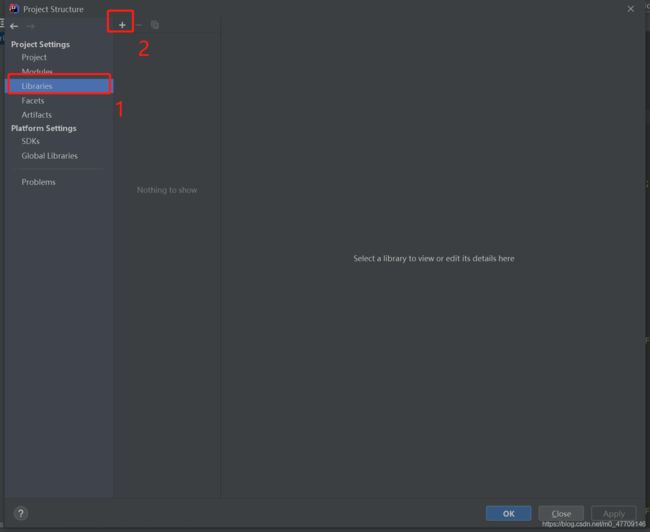Go back with the left arrow

coord(14,26)
